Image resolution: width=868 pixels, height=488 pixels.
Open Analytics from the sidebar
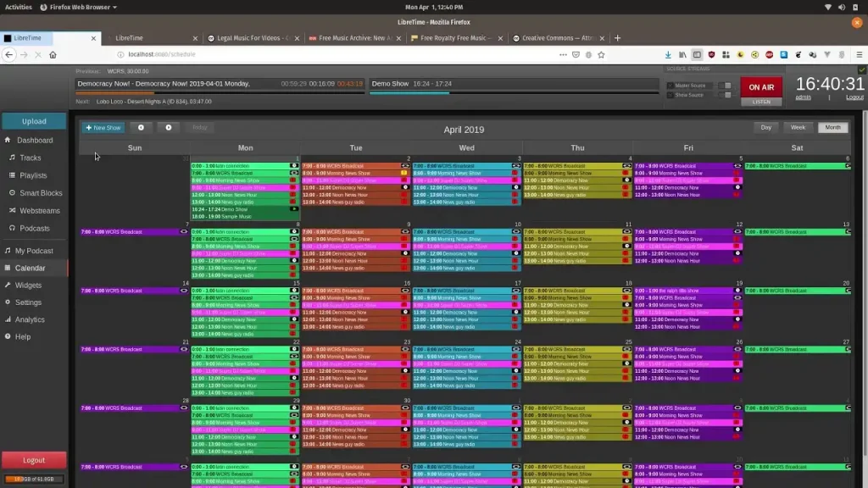30,319
